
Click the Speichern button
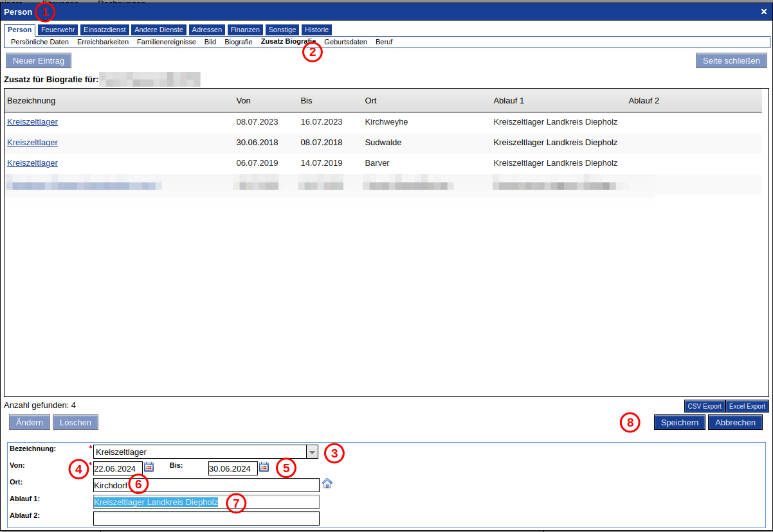(x=680, y=422)
